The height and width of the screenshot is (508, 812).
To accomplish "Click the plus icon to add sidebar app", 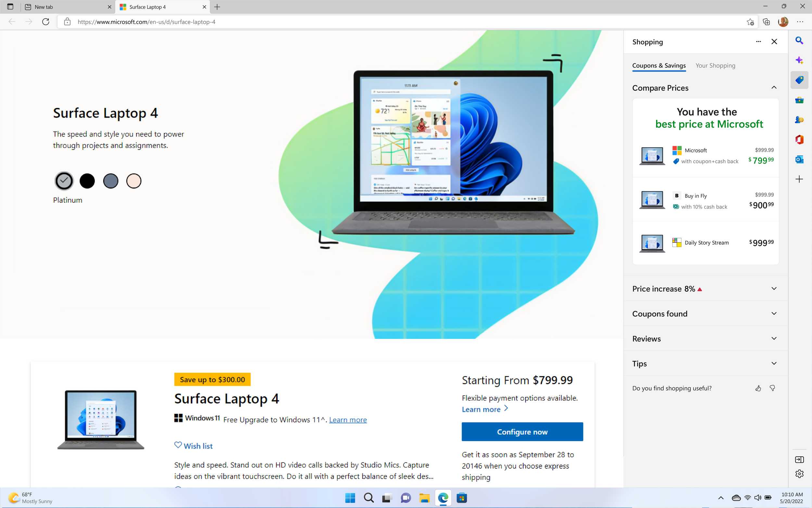I will click(x=799, y=179).
